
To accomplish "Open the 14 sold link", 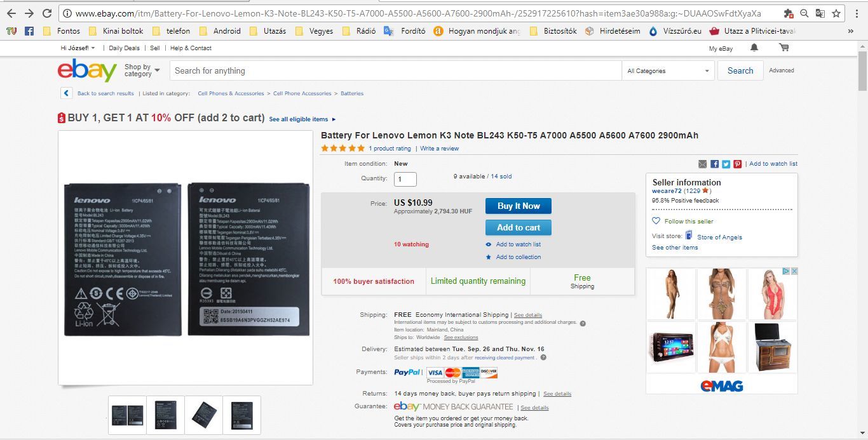I will (x=501, y=177).
